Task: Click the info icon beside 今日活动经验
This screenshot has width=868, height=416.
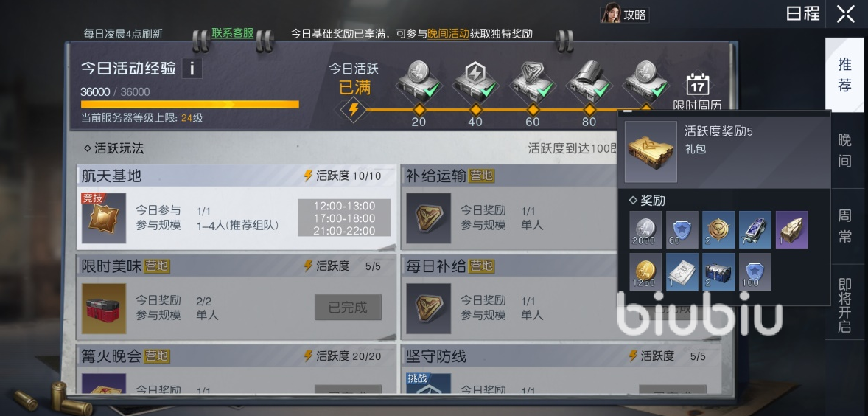Action: point(192,69)
